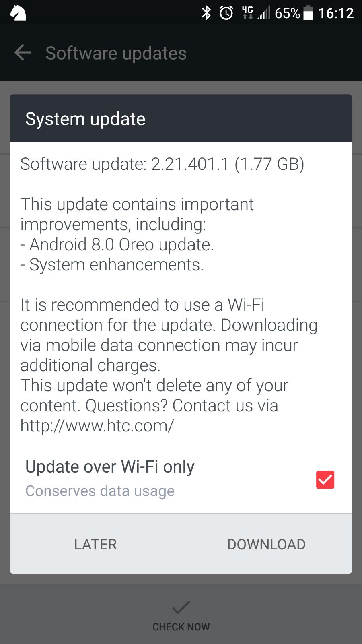Uncheck the Update over Wi-Fi only checkbox
This screenshot has width=362, height=644.
325,479
